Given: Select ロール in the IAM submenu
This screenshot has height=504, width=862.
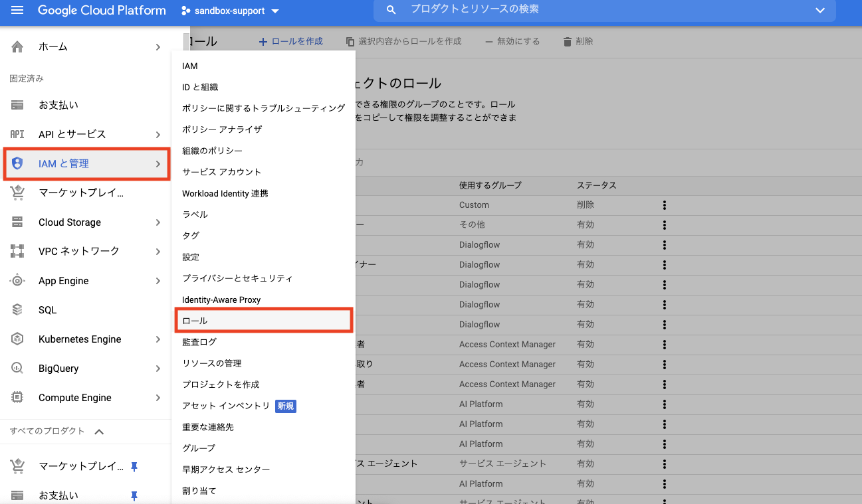Looking at the screenshot, I should (263, 321).
